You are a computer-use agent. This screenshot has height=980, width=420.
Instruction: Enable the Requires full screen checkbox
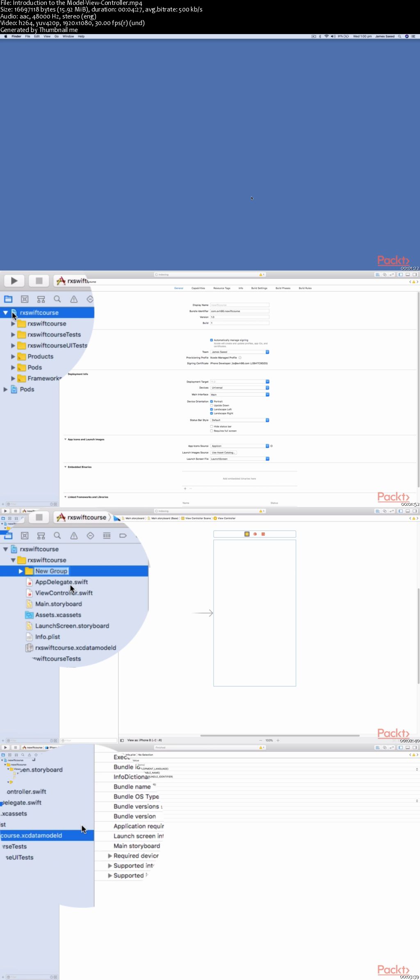coord(212,431)
